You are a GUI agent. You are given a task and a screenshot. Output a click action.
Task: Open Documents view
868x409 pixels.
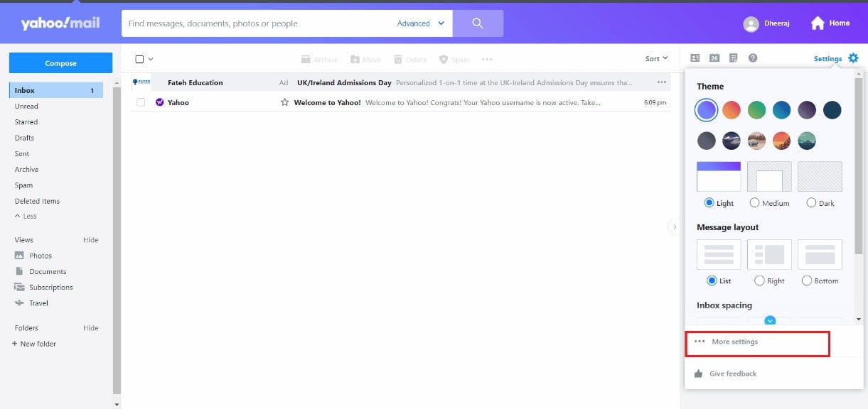click(41, 271)
